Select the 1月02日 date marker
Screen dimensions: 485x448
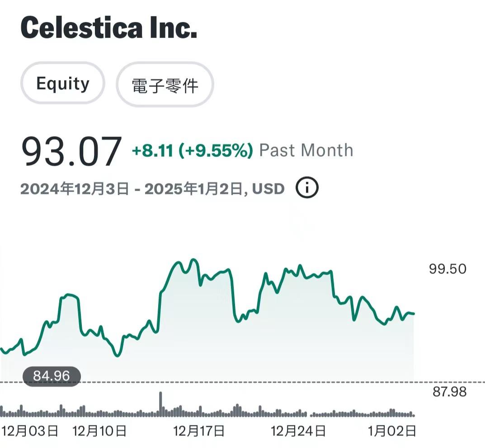pyautogui.click(x=392, y=431)
